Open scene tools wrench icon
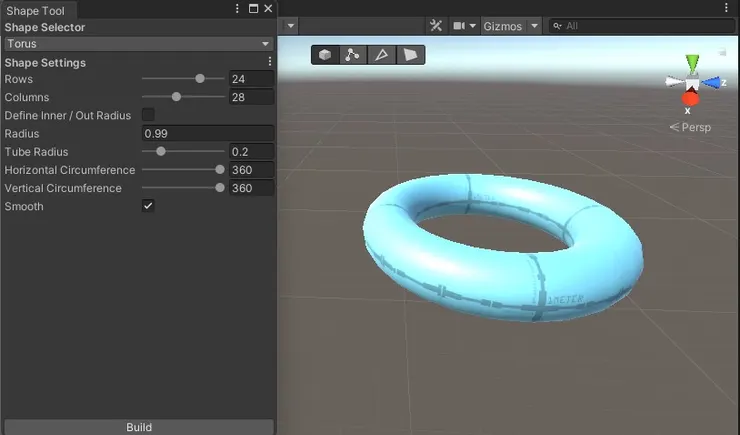740x435 pixels. pos(436,25)
